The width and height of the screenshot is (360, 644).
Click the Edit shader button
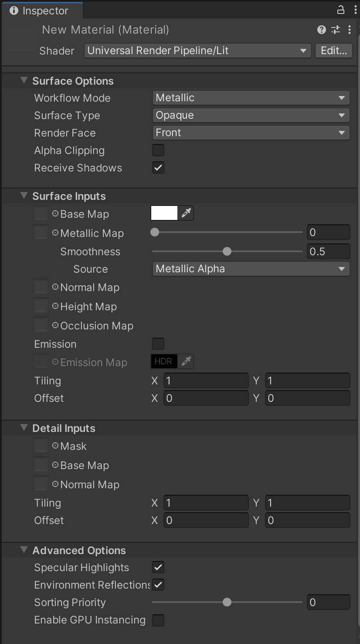[333, 51]
